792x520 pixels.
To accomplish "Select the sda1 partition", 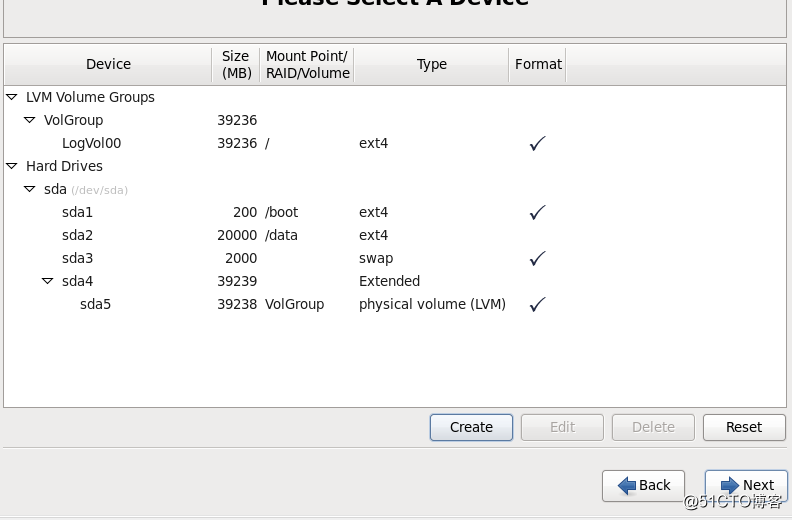I will point(395,212).
